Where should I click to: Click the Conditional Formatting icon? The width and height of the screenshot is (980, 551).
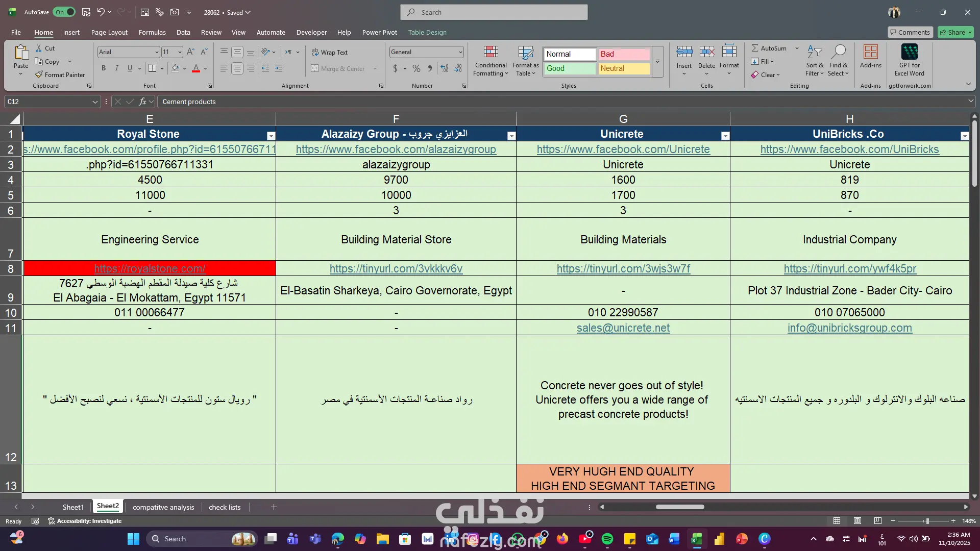click(491, 52)
